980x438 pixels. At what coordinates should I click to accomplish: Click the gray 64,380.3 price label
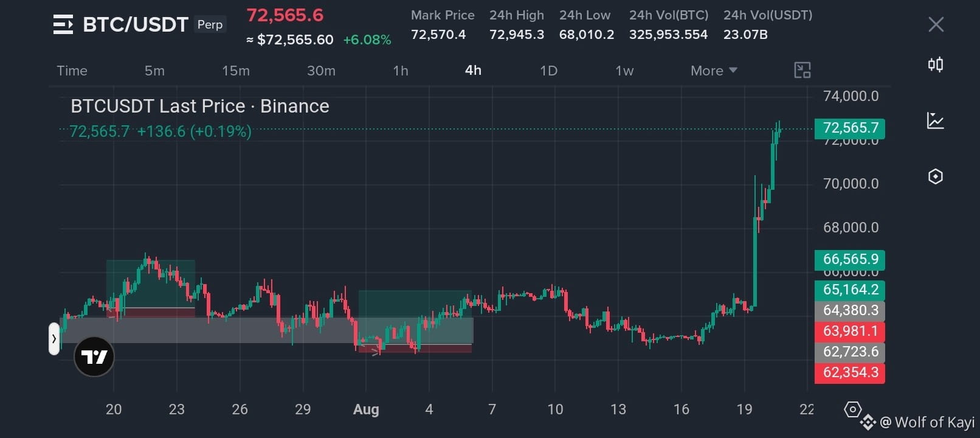point(850,311)
